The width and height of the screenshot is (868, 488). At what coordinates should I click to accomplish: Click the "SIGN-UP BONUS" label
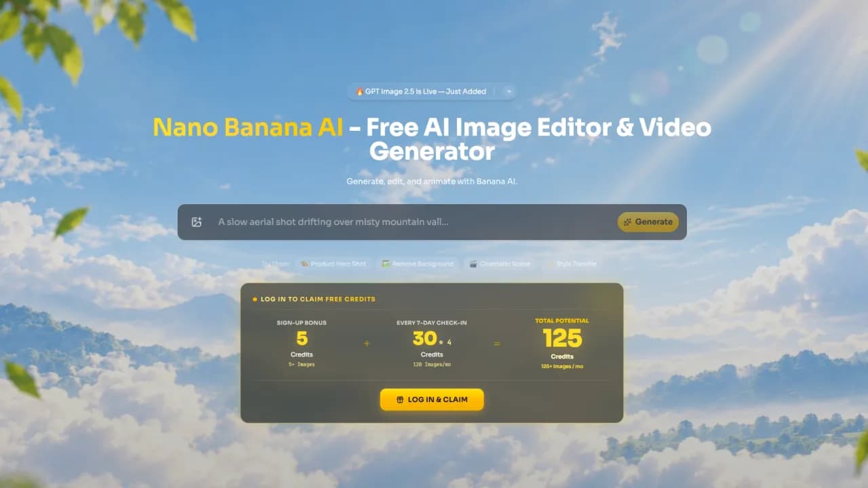[x=302, y=323]
